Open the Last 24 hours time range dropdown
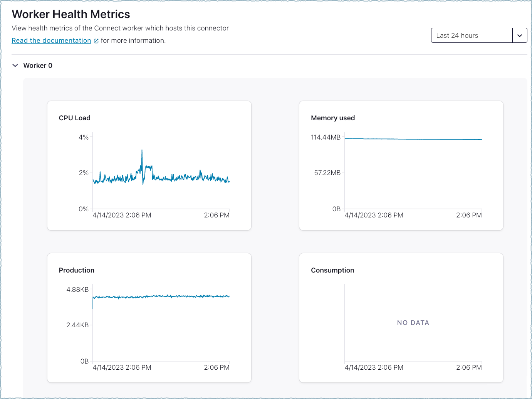This screenshot has width=532, height=399. [x=472, y=35]
